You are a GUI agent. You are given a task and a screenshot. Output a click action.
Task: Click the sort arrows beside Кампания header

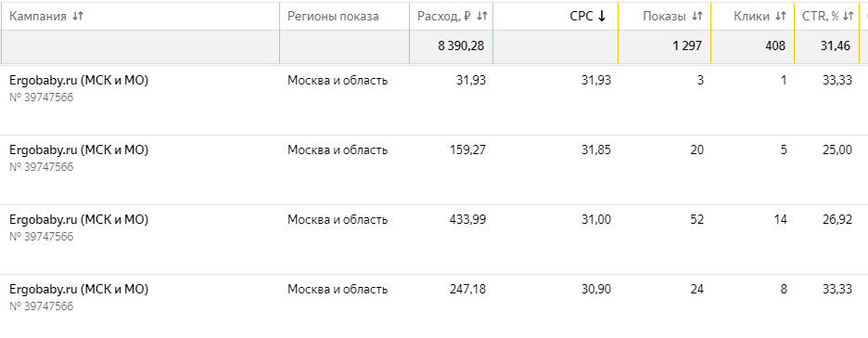coord(78,17)
